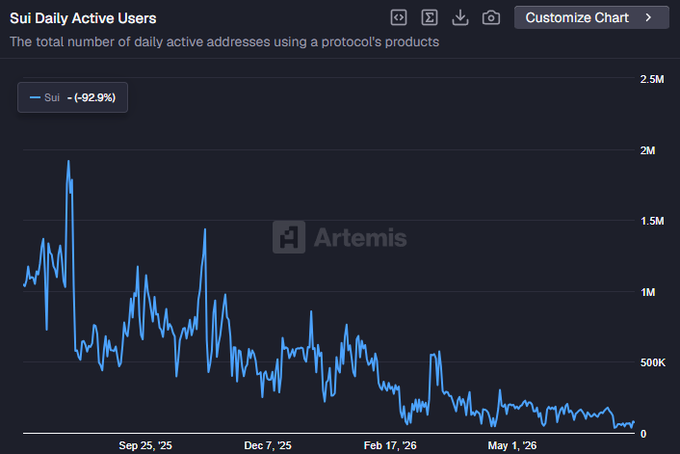The width and height of the screenshot is (680, 454).
Task: Take chart snapshot with camera icon
Action: pos(491,18)
